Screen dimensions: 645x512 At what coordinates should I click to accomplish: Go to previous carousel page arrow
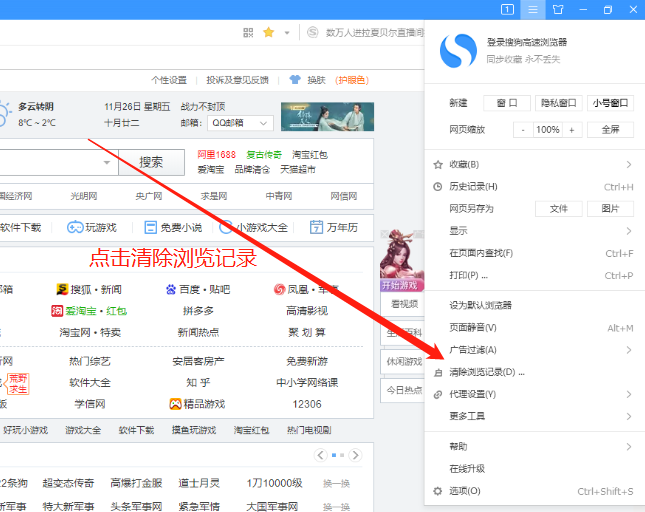[320, 455]
